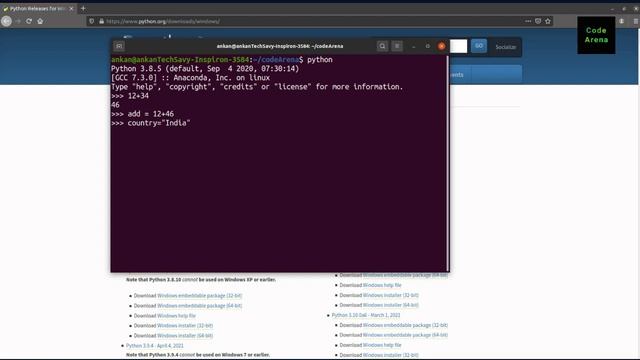Screen dimensions: 640x360
Task: Maximize the terminal window
Action: (427, 47)
